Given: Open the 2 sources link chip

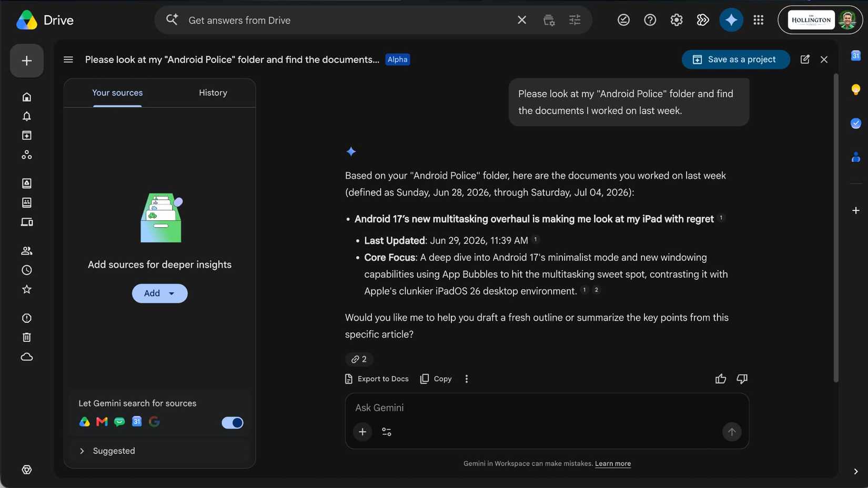Looking at the screenshot, I should point(359,359).
